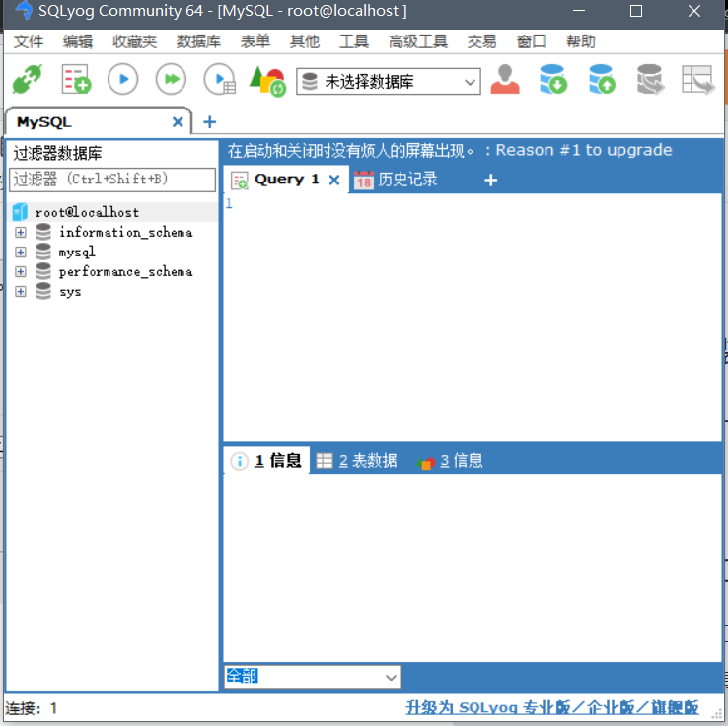Add a new query tab with plus
Screen dimensions: 728x726
(x=490, y=180)
